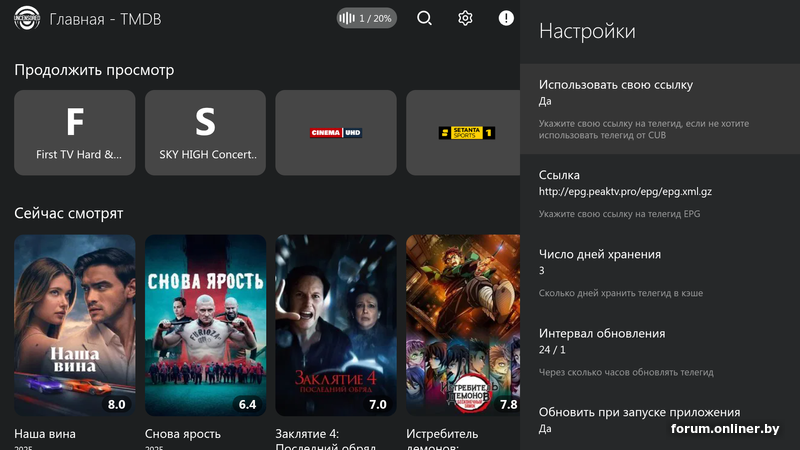Click the Uncensored logo icon
Screen dimensions: 800x450
(x=27, y=18)
